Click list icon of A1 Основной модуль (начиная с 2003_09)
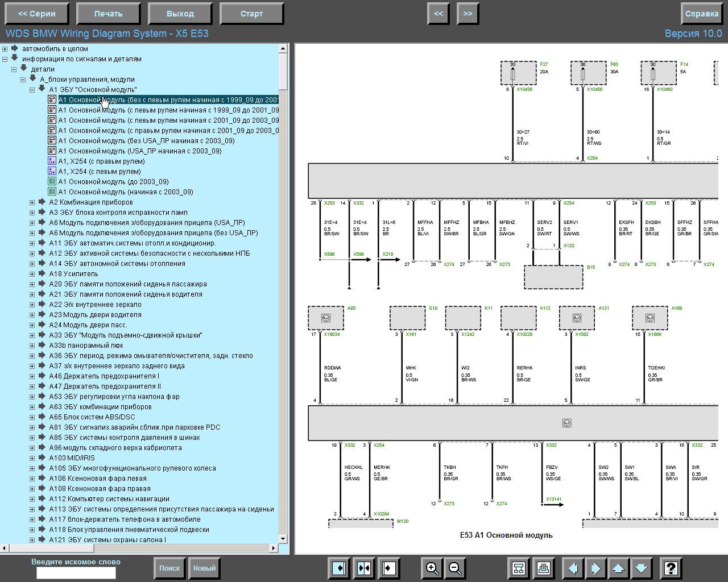Viewport: 728px width, 582px height. 52,192
